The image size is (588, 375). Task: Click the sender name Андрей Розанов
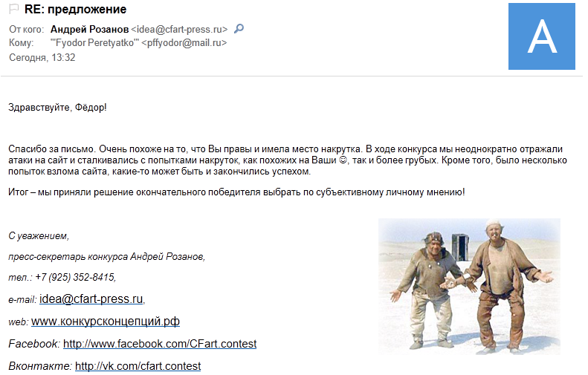point(90,29)
